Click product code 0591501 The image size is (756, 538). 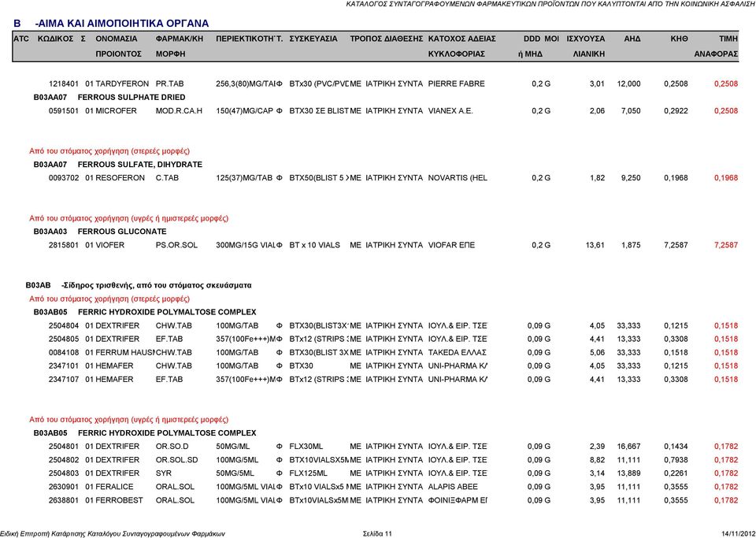point(63,111)
